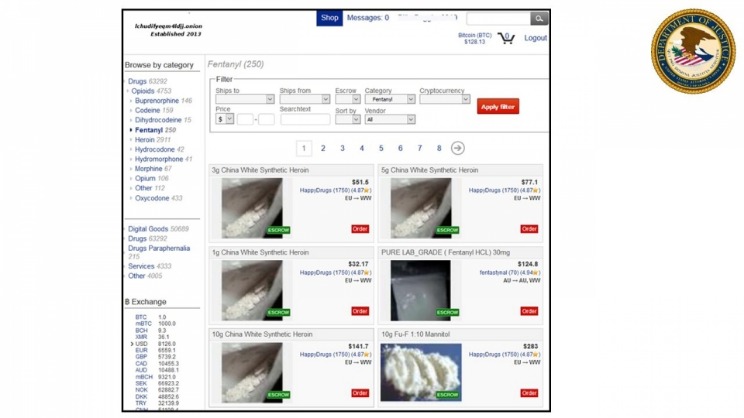Open the Sort by dropdown
The width and height of the screenshot is (744, 418).
coord(348,119)
